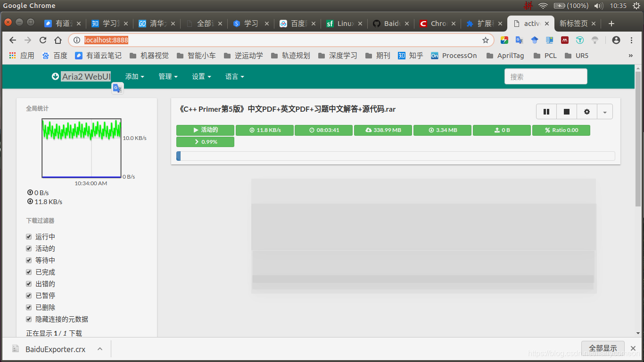Click the download progress bar
Screen dimensions: 644x362
pyautogui.click(x=396, y=156)
